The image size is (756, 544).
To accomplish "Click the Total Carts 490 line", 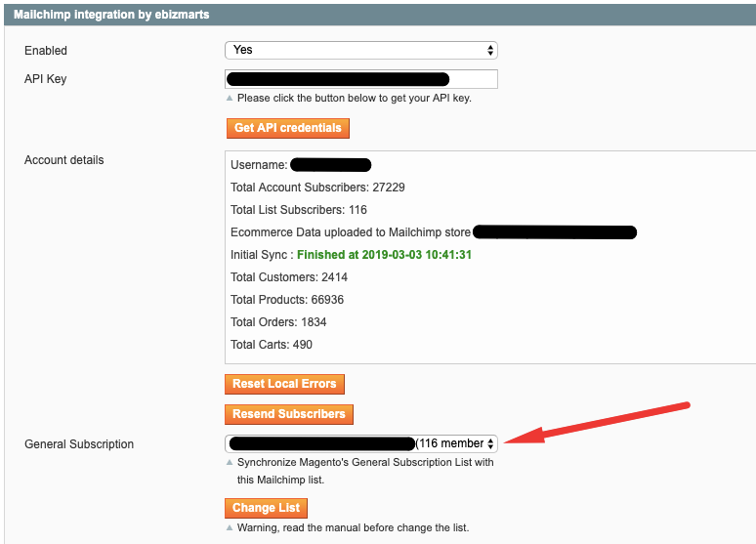I will [272, 345].
